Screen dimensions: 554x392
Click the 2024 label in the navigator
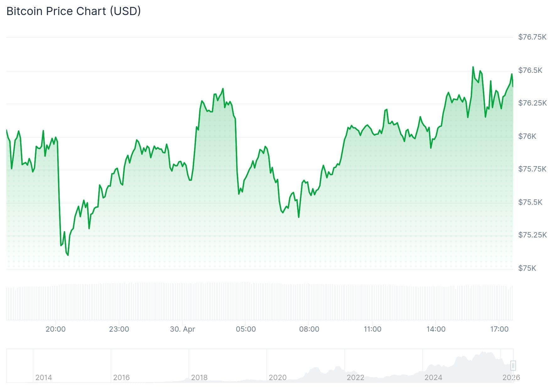click(x=433, y=377)
